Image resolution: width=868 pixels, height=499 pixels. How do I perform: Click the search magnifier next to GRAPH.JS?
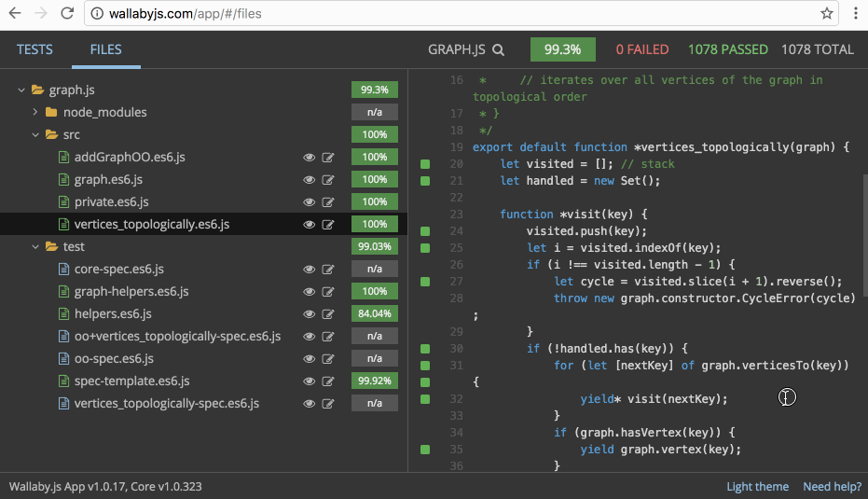[498, 49]
